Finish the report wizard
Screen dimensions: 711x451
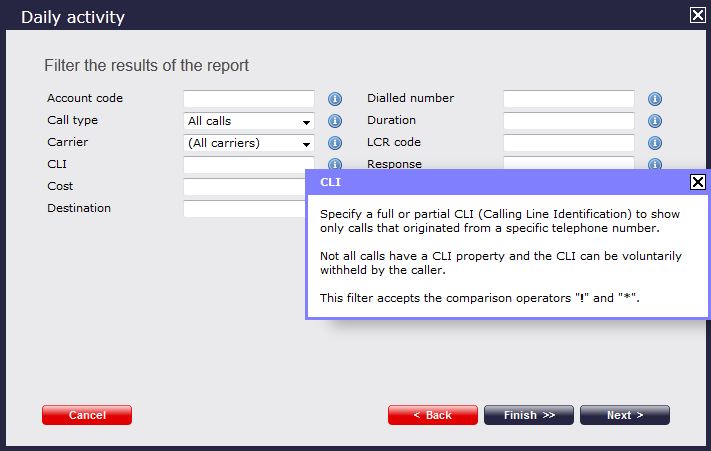click(x=529, y=415)
